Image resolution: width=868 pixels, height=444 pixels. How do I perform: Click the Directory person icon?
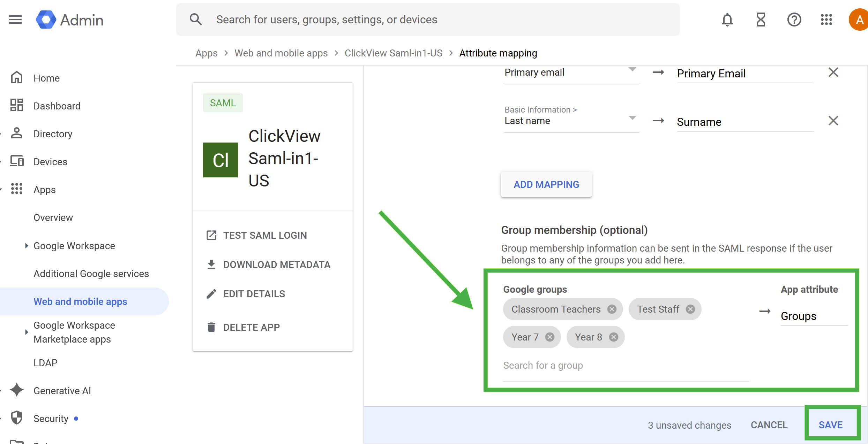(16, 133)
